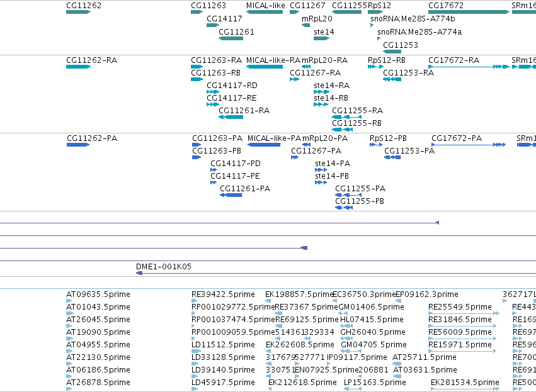The width and height of the screenshot is (536, 392).
Task: Click the CG14117-PD protein label
Action: point(236,164)
